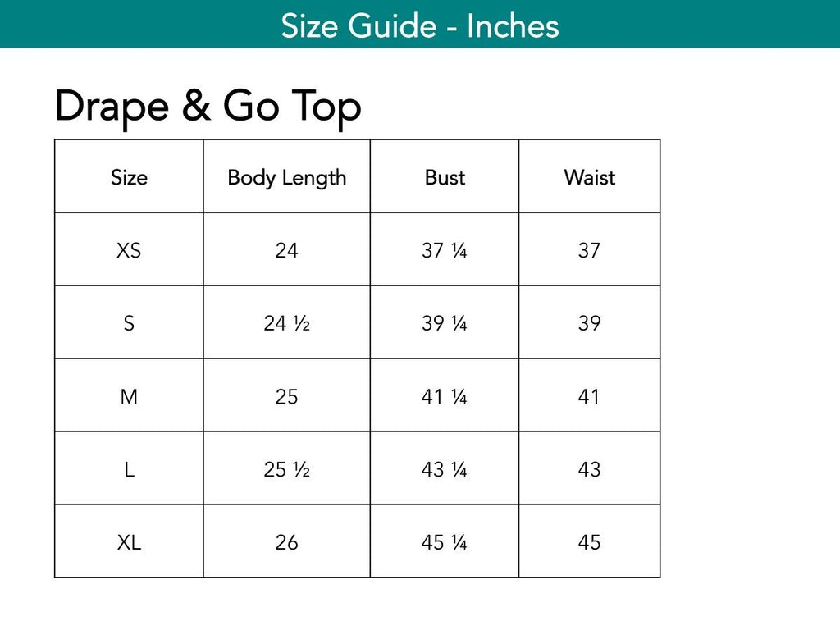Click the waist value 45
Image resolution: width=840 pixels, height=630 pixels.
[589, 542]
